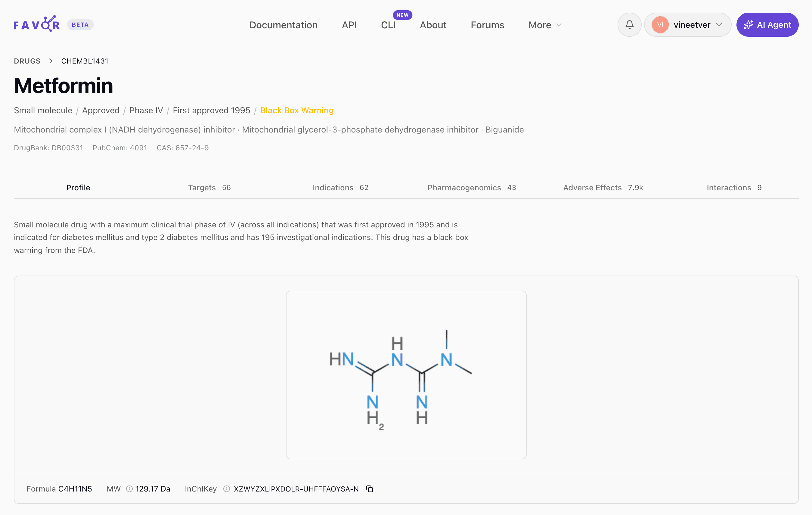Click the Black Box Warning label

click(x=297, y=110)
